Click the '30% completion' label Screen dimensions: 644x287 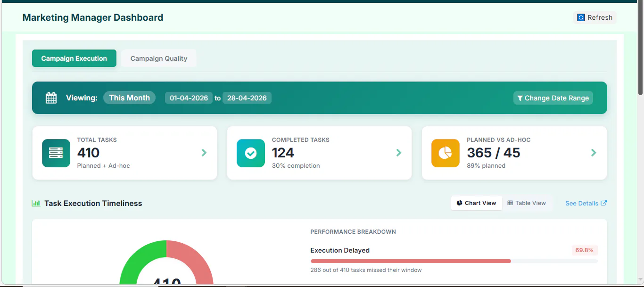pos(296,166)
